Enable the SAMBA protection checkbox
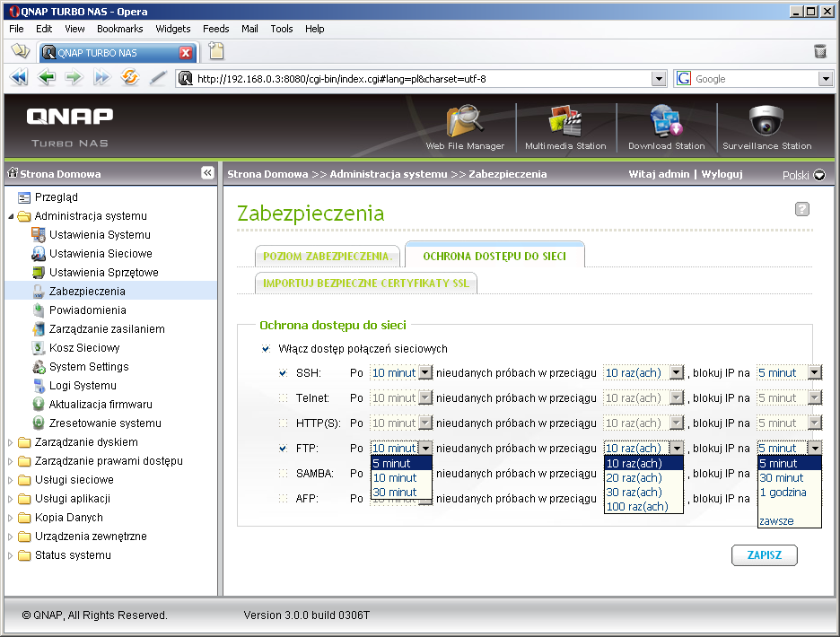Image resolution: width=840 pixels, height=637 pixels. pyautogui.click(x=283, y=474)
